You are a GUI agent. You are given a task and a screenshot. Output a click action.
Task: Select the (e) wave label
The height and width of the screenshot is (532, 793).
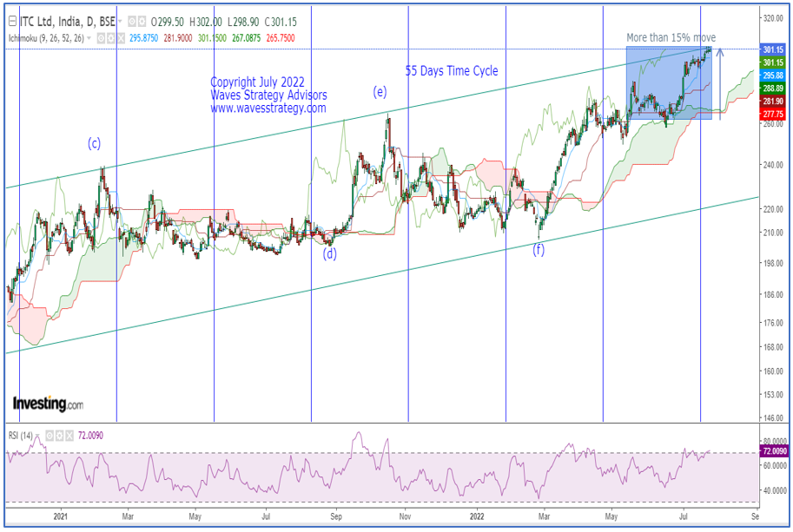tap(380, 91)
